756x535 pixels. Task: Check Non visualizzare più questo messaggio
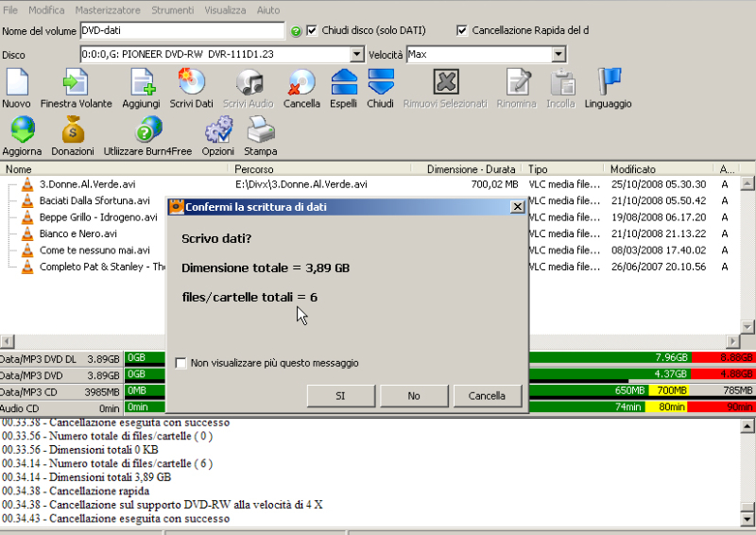coord(181,362)
